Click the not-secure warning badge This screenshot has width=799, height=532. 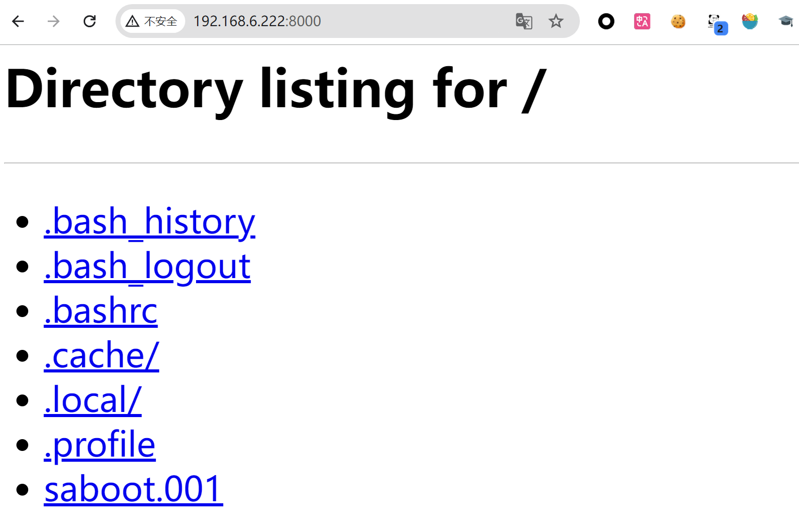point(152,21)
